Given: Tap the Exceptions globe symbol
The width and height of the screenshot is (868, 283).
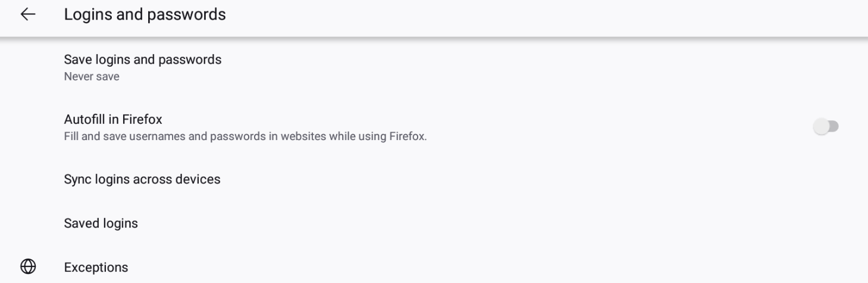Looking at the screenshot, I should (x=28, y=267).
